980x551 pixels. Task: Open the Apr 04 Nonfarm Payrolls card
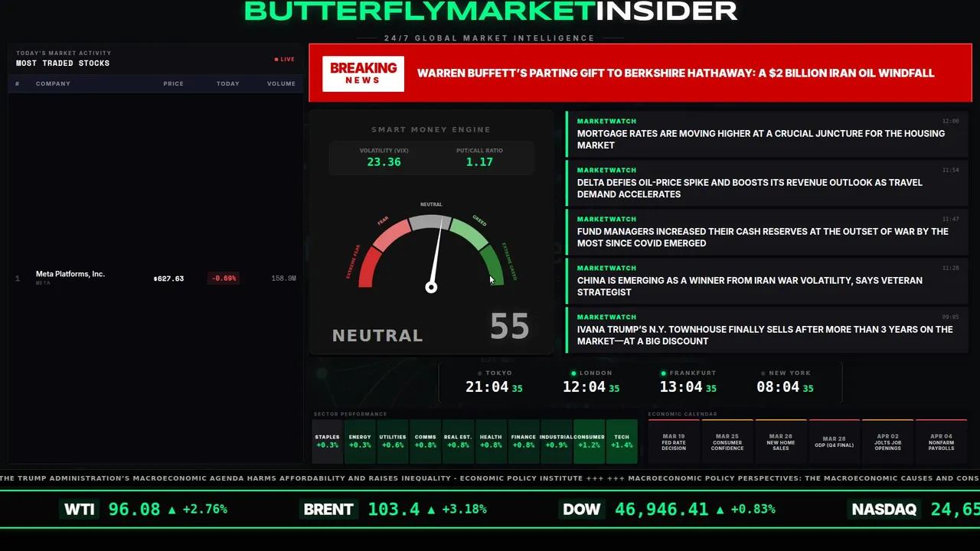(942, 442)
